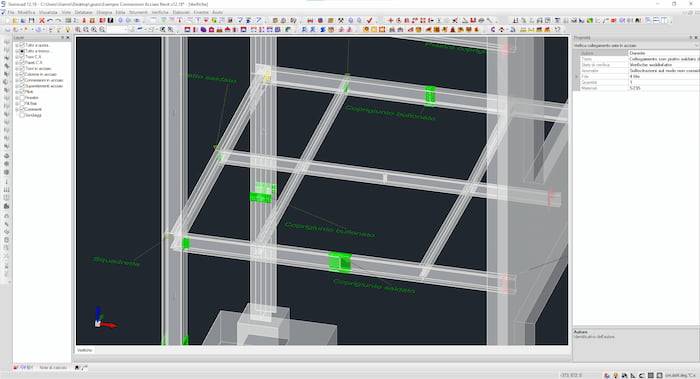Toggle the Colonne in acciaio layer checkbox
The width and height of the screenshot is (700, 379).
22,74
